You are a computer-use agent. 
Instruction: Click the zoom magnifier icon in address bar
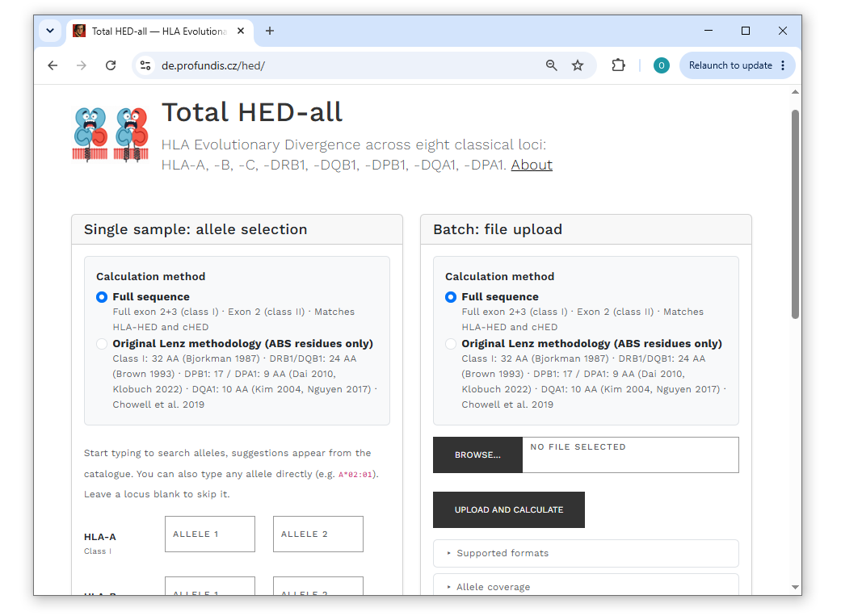tap(551, 65)
